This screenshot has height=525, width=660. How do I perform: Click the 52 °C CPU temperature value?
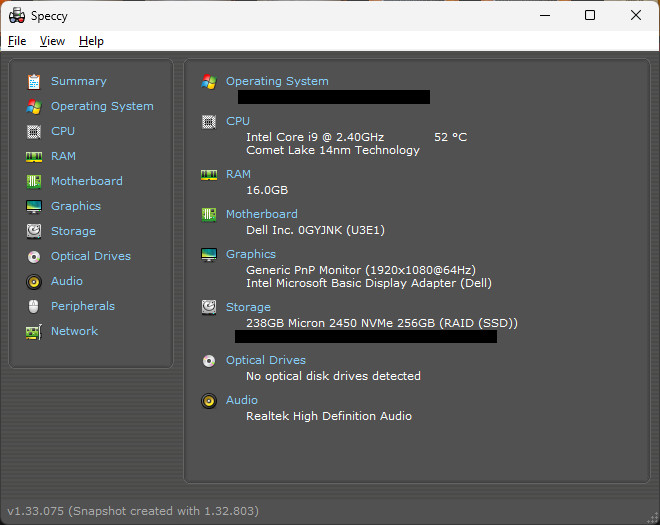(x=450, y=137)
